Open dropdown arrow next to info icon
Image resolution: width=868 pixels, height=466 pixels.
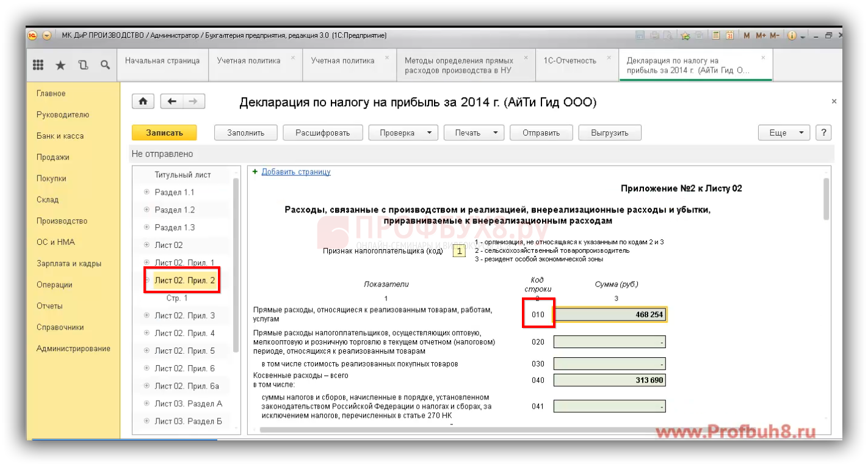(803, 37)
